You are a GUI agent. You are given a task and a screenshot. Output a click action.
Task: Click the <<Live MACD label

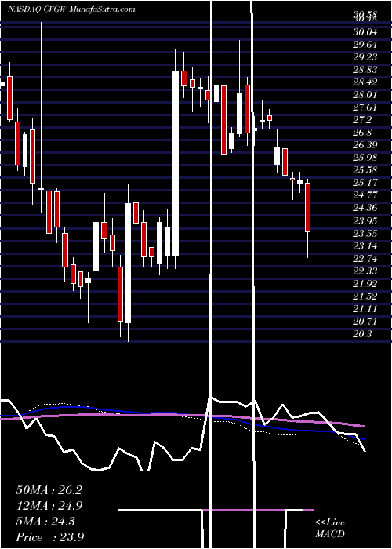click(x=330, y=529)
